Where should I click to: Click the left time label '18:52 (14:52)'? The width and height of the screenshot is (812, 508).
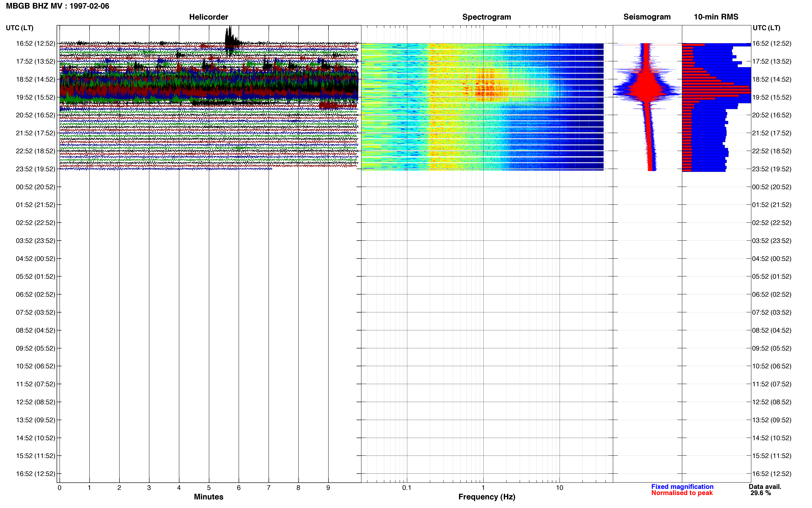[35, 79]
